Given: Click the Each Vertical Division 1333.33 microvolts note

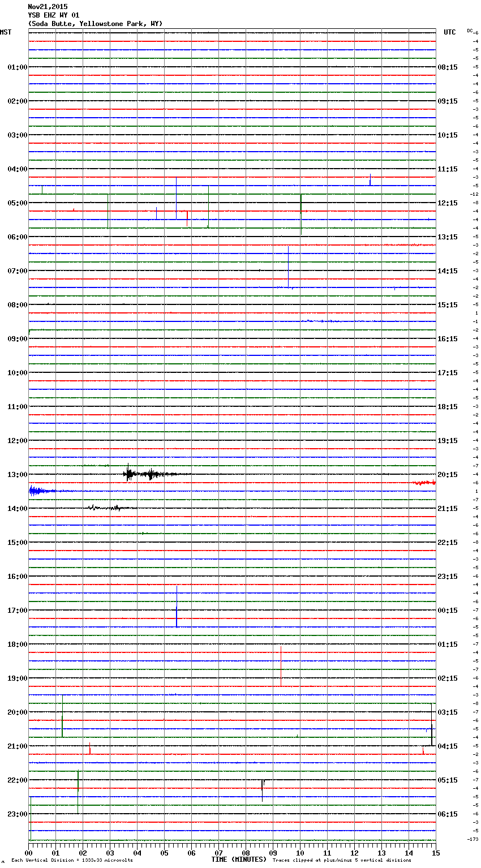Looking at the screenshot, I should [x=72, y=861].
